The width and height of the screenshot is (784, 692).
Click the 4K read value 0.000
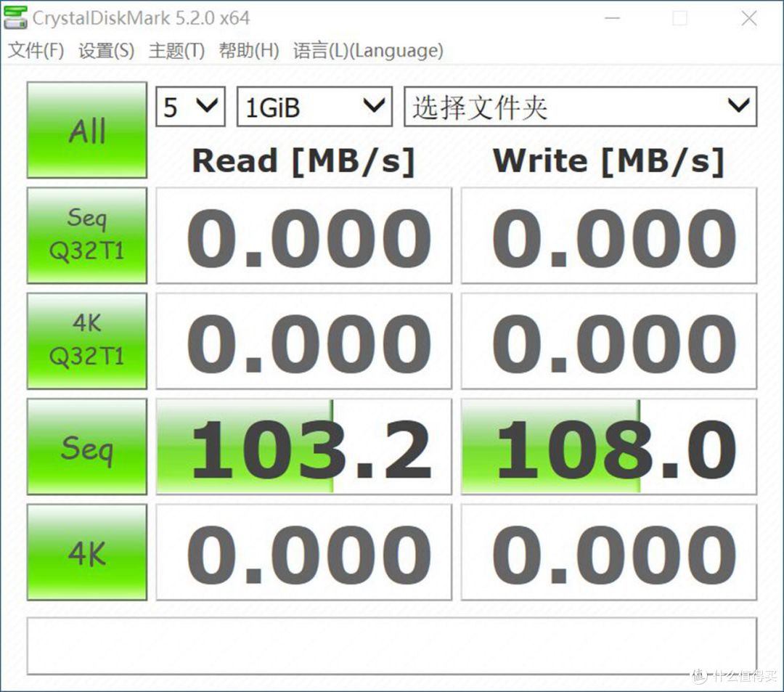click(x=304, y=552)
